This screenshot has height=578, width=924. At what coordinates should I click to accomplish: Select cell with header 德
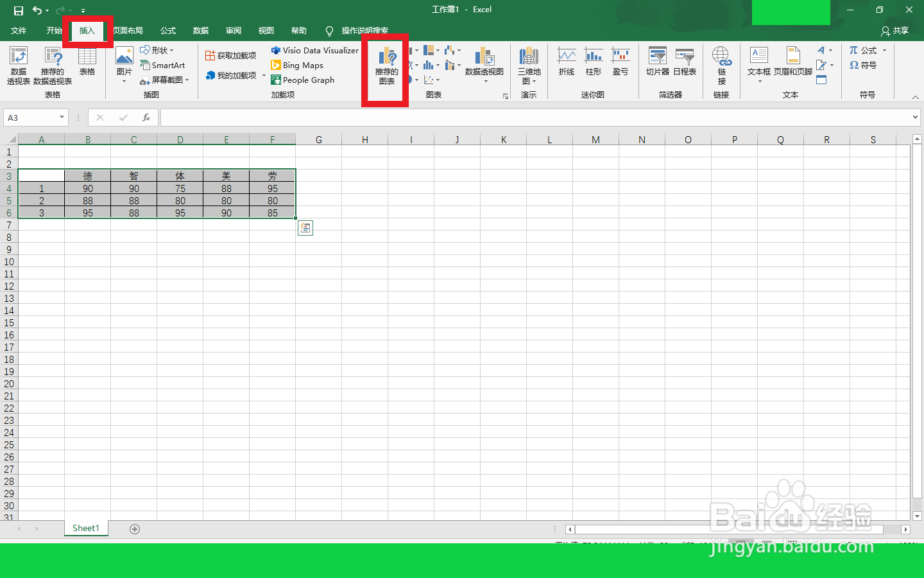pos(88,176)
